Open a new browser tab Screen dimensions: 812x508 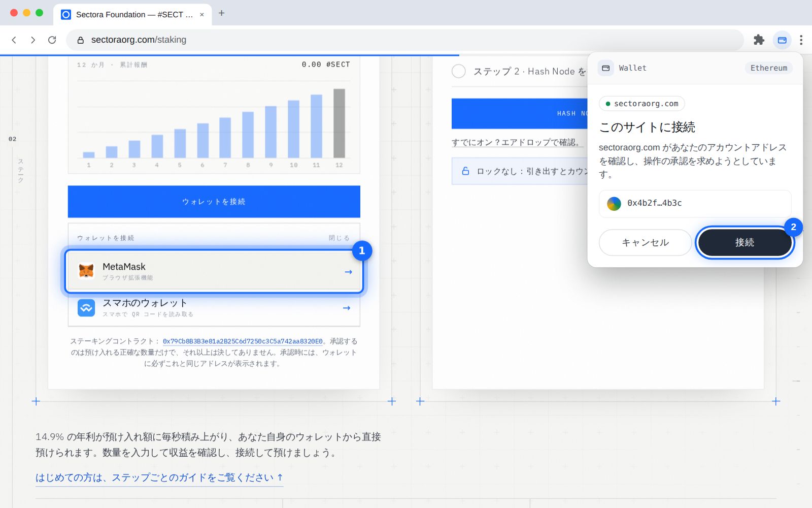click(221, 13)
